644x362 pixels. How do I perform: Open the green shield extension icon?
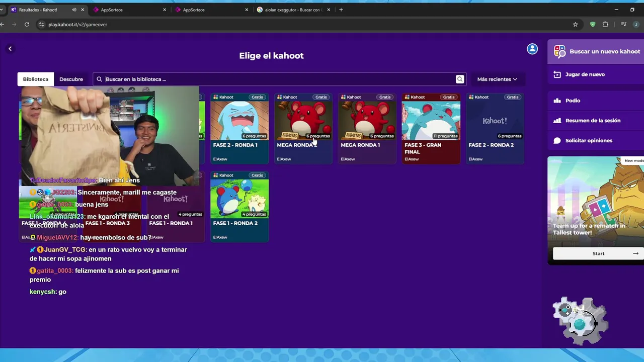pyautogui.click(x=593, y=24)
